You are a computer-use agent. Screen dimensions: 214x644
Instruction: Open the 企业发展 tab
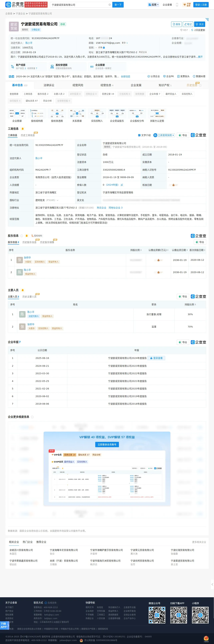pyautogui.click(x=136, y=85)
